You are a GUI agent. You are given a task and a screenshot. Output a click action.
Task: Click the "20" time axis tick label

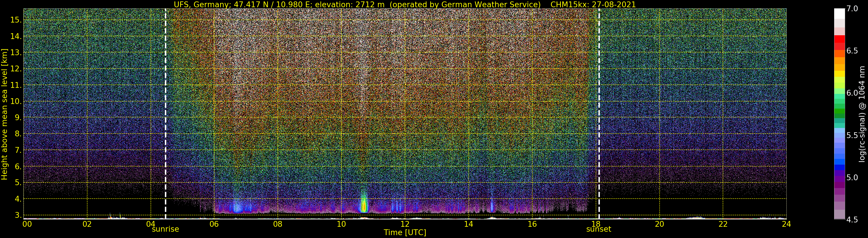pos(659,224)
